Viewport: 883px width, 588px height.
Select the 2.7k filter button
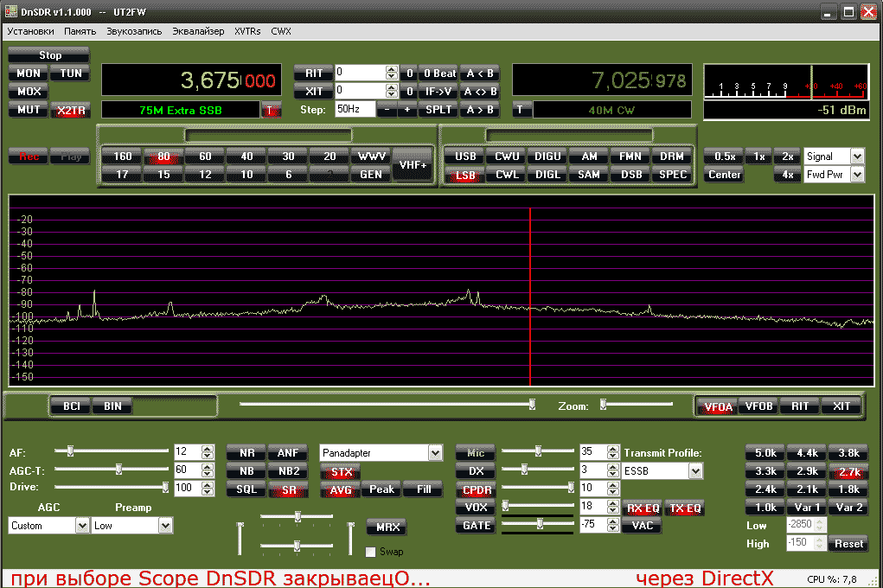[x=848, y=471]
